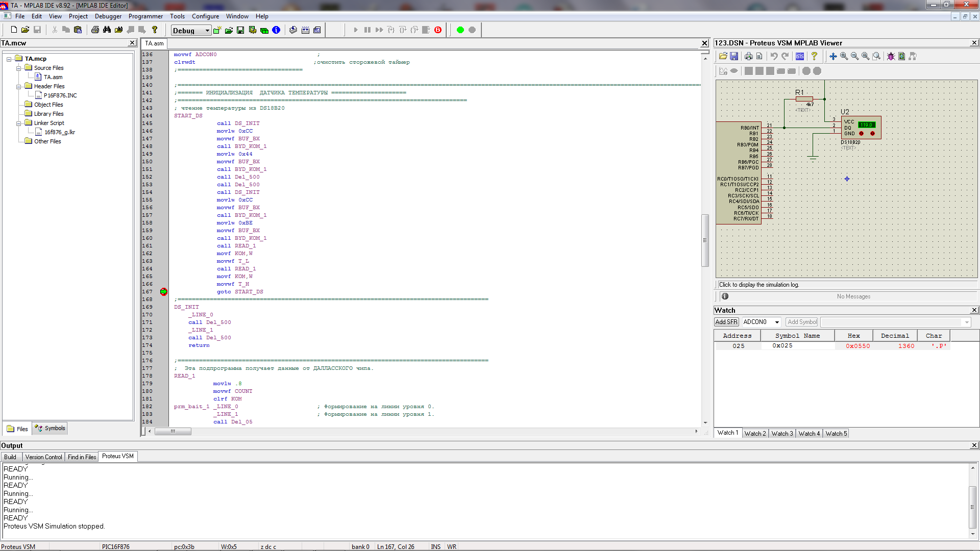Click the Paste clipboard icon
Screen dimensions: 980x551
coord(78,30)
